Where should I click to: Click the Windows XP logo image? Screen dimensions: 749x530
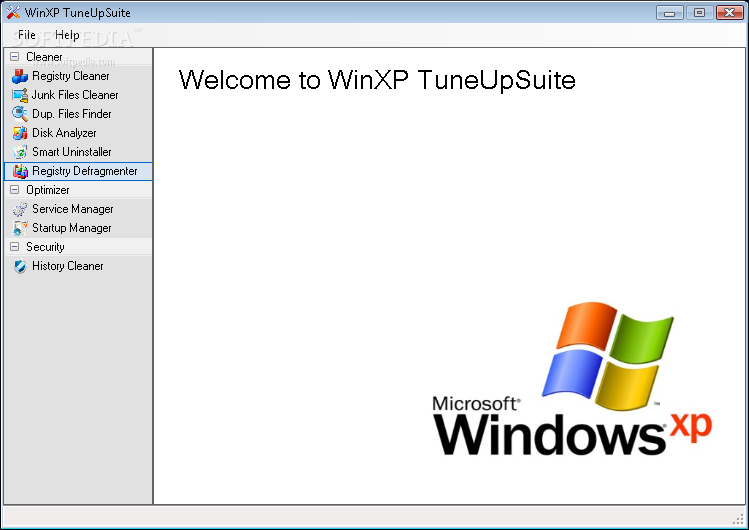tap(572, 378)
